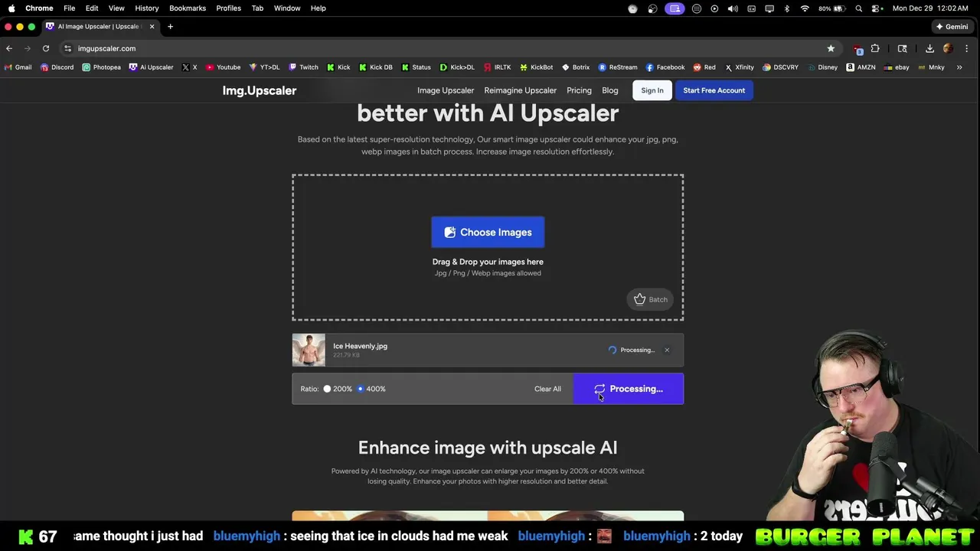Open Chrome profile avatar

pos(948,48)
